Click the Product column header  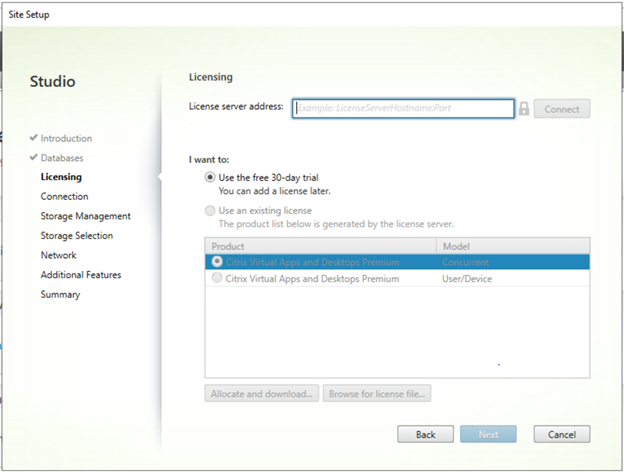coord(321,246)
